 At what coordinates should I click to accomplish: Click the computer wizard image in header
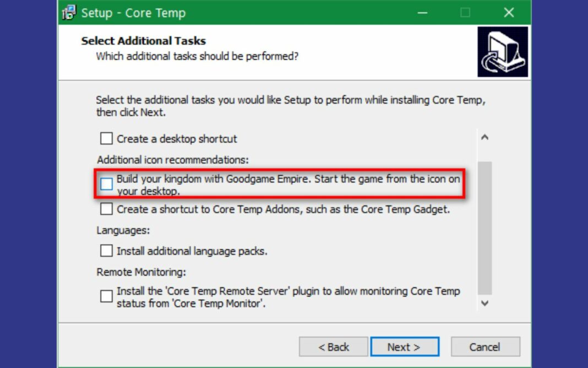(x=503, y=52)
